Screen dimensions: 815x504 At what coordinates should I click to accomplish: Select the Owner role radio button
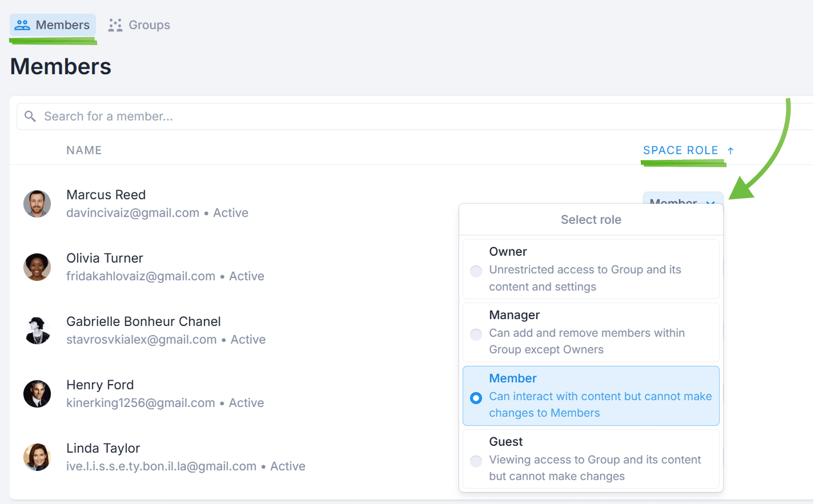476,271
